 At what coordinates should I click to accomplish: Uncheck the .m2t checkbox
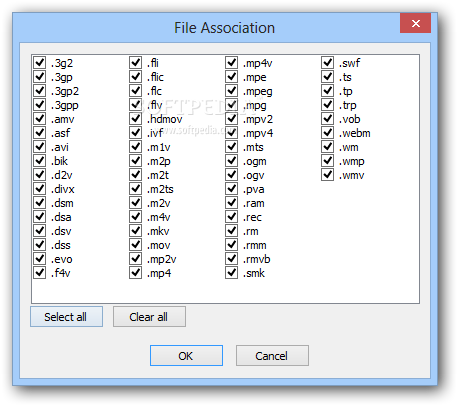click(x=136, y=175)
